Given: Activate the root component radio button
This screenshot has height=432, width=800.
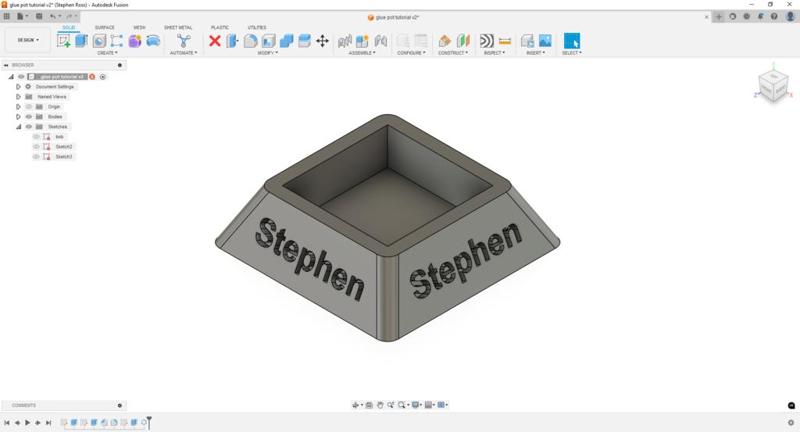Looking at the screenshot, I should [x=103, y=77].
